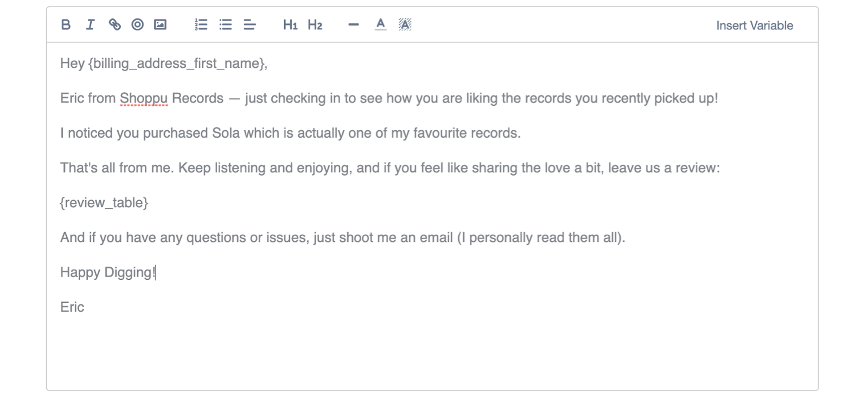The image size is (868, 398).
Task: Insert an image into the email
Action: click(x=160, y=24)
